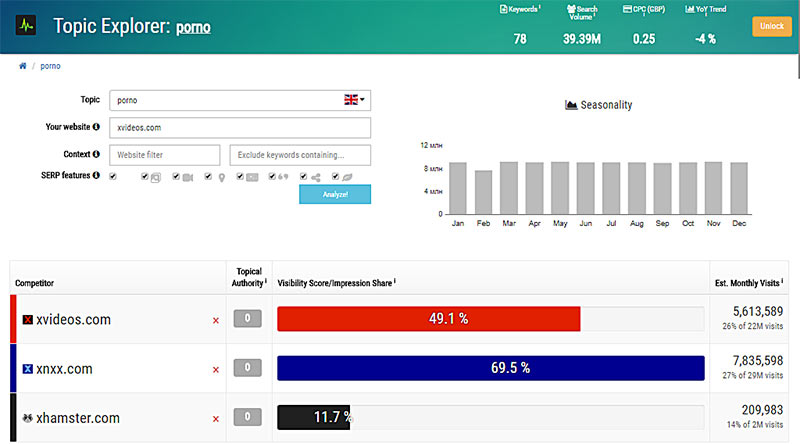800x444 pixels.
Task: Toggle the local map pin feature checkbox
Action: (208, 176)
